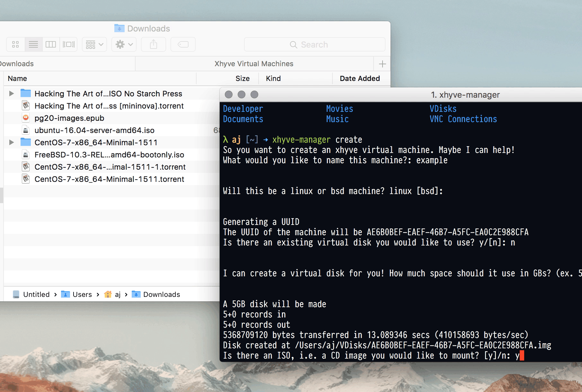
Task: Click the Finder Search field
Action: 314,44
